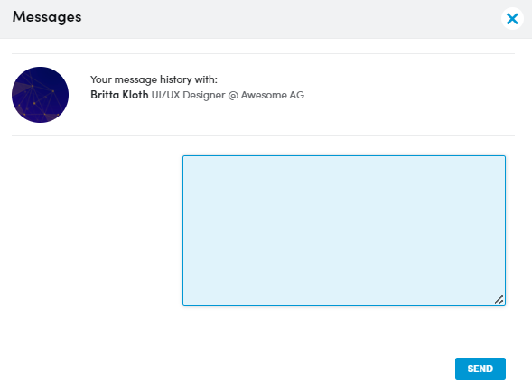The width and height of the screenshot is (532, 392).
Task: Focus the light blue message text area
Action: [x=344, y=231]
